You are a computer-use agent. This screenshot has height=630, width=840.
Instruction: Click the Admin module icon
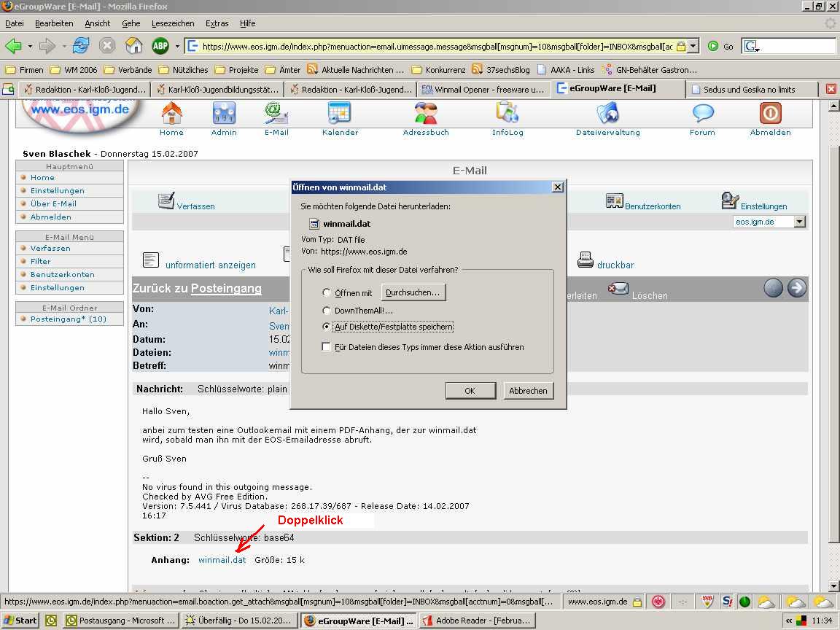click(x=224, y=113)
